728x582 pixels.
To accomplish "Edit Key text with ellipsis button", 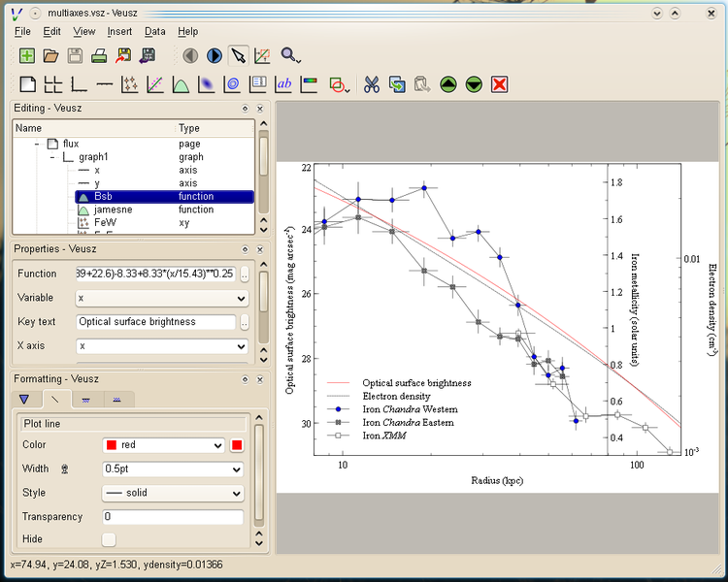I will (x=245, y=322).
